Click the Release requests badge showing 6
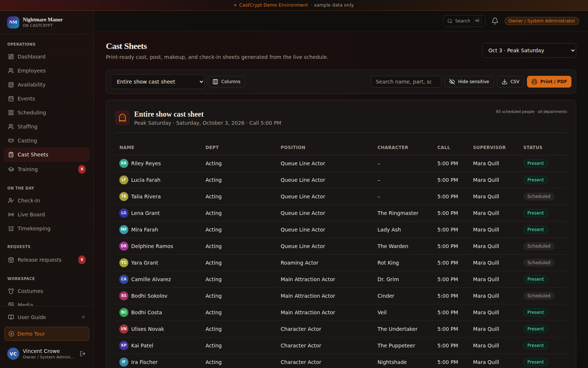This screenshot has width=588, height=368. pyautogui.click(x=82, y=260)
